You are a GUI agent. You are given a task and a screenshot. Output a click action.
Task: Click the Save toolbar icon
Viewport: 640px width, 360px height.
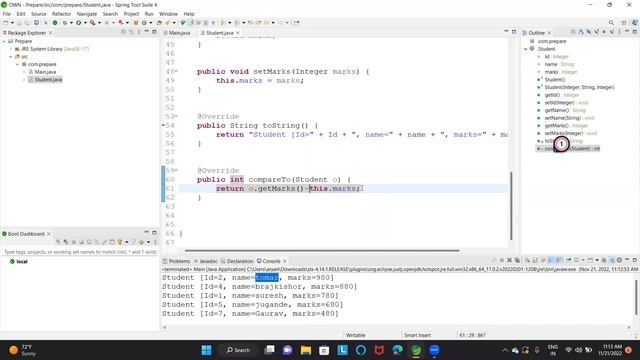19,23
